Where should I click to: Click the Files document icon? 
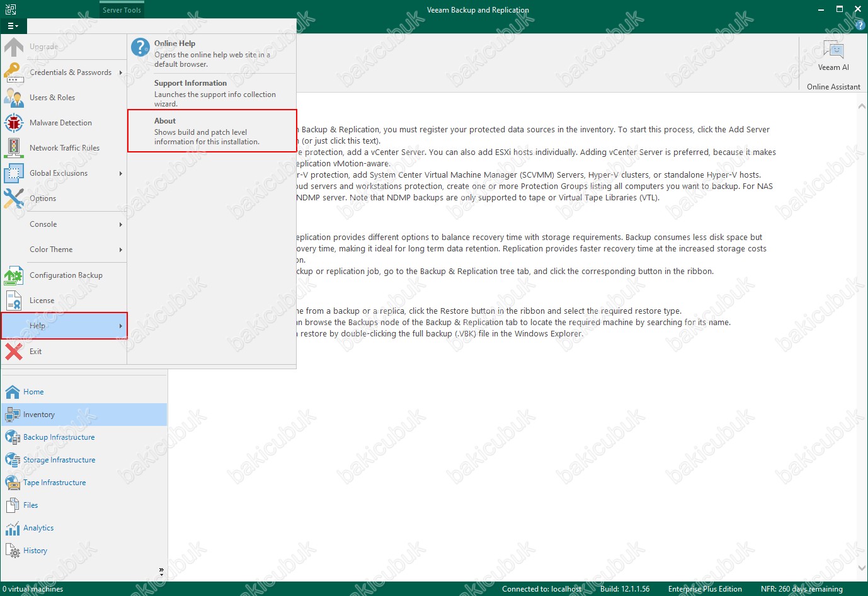pyautogui.click(x=13, y=505)
